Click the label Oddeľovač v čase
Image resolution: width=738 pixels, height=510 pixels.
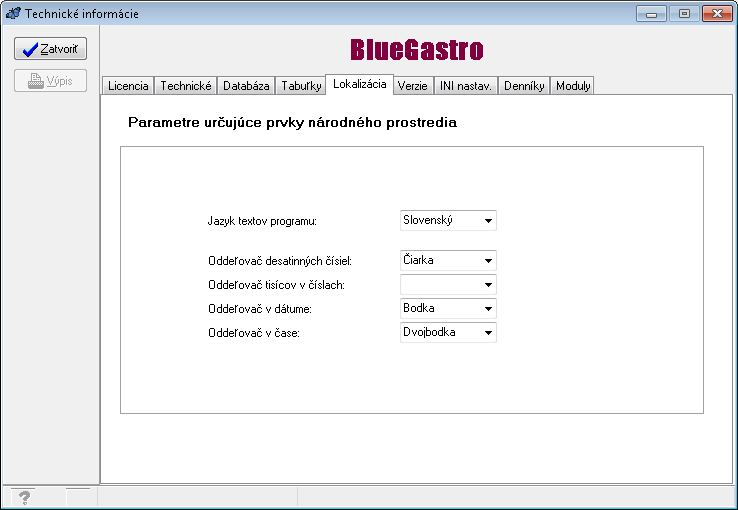click(254, 333)
